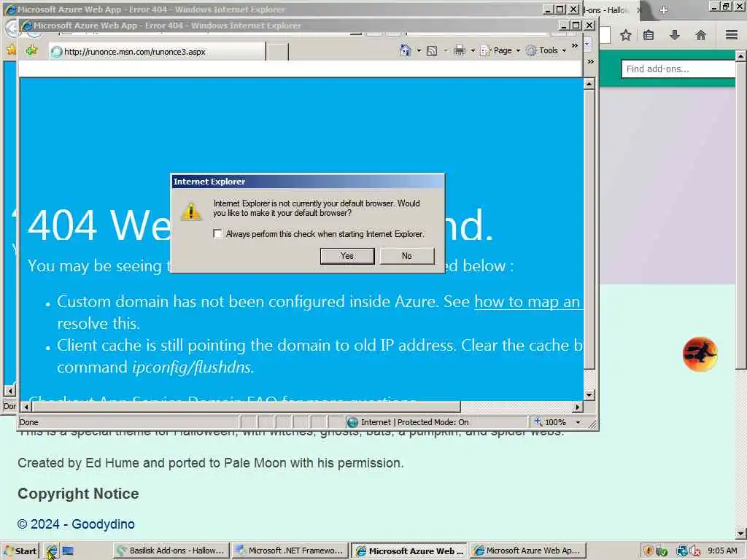Switch to Microsoft .NET Framework taskbar button

click(290, 551)
